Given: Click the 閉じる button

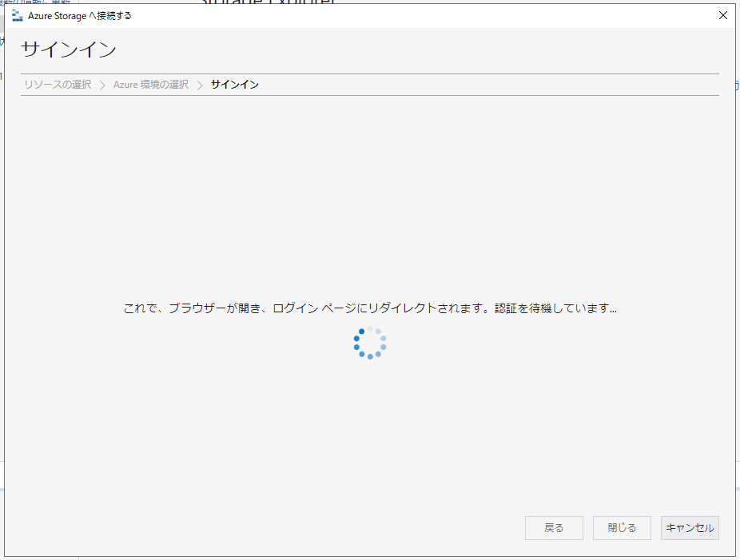Looking at the screenshot, I should point(622,527).
